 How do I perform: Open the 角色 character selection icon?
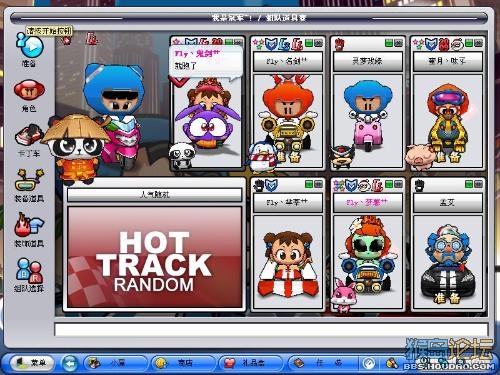(29, 90)
